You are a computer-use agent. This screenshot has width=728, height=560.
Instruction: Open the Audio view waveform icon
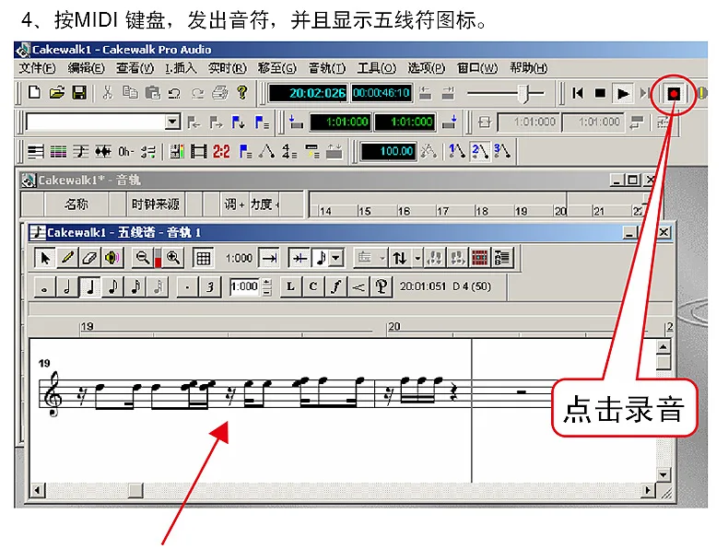point(103,152)
